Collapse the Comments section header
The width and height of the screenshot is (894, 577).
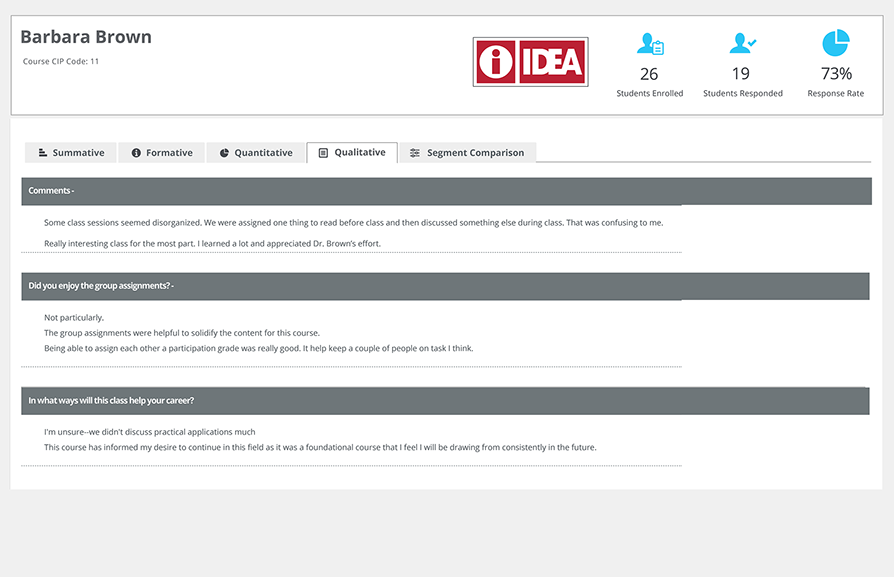point(445,191)
